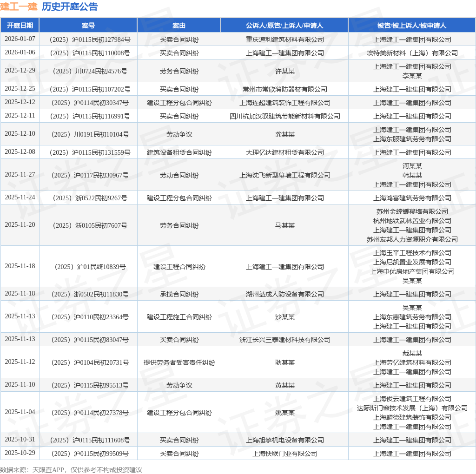476x474 pixels.
Task: Click defendant 上海东惠建筑劳务有限公司
Action: pyautogui.click(x=412, y=317)
